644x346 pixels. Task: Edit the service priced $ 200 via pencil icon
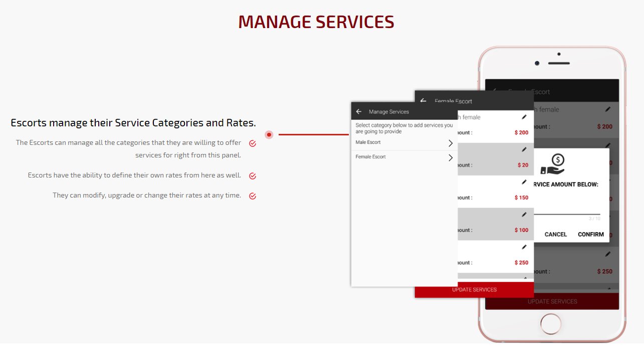(524, 117)
